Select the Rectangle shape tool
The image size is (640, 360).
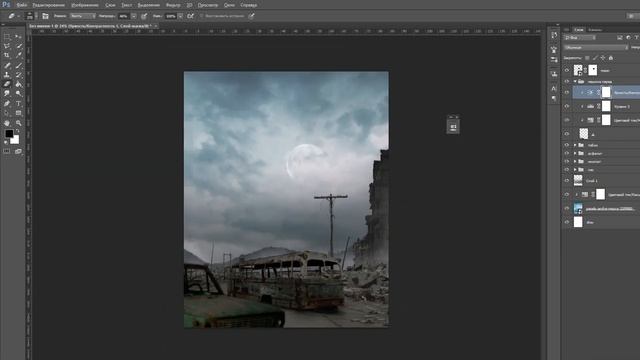pyautogui.click(x=18, y=113)
